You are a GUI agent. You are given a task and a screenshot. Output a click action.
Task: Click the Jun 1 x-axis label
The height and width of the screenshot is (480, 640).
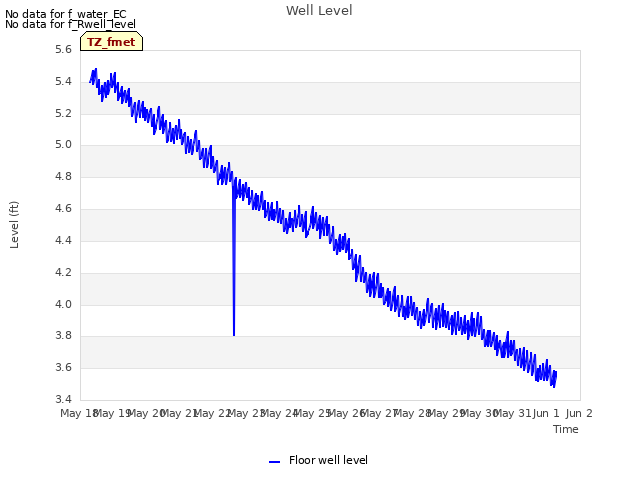point(546,413)
